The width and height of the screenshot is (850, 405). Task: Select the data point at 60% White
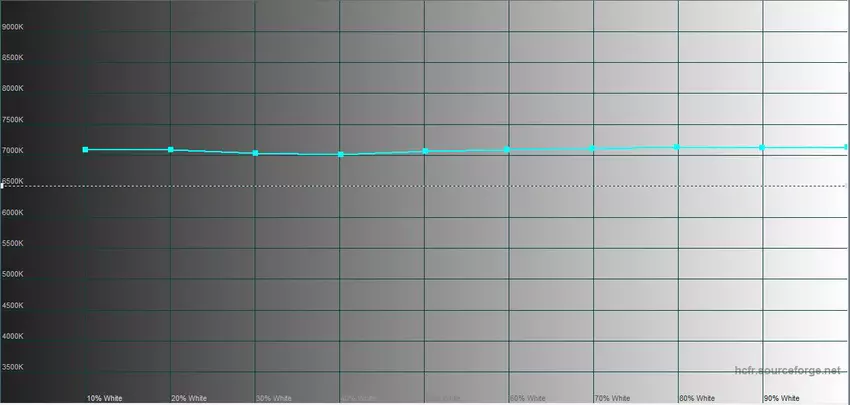tap(508, 149)
